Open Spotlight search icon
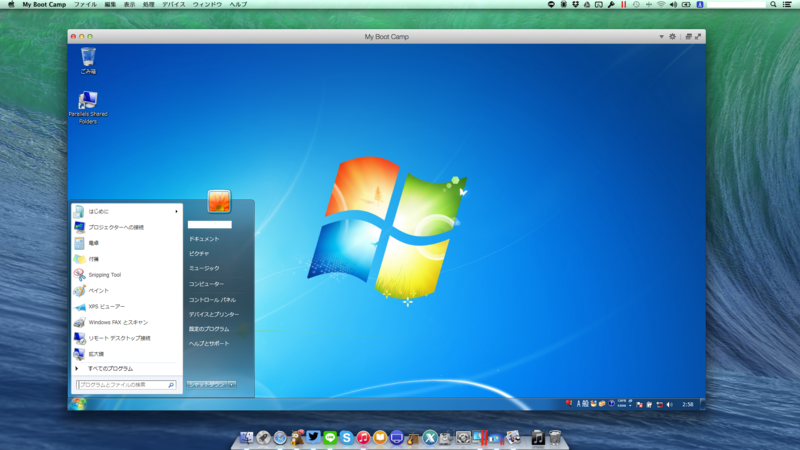The image size is (800, 450). (x=773, y=4)
